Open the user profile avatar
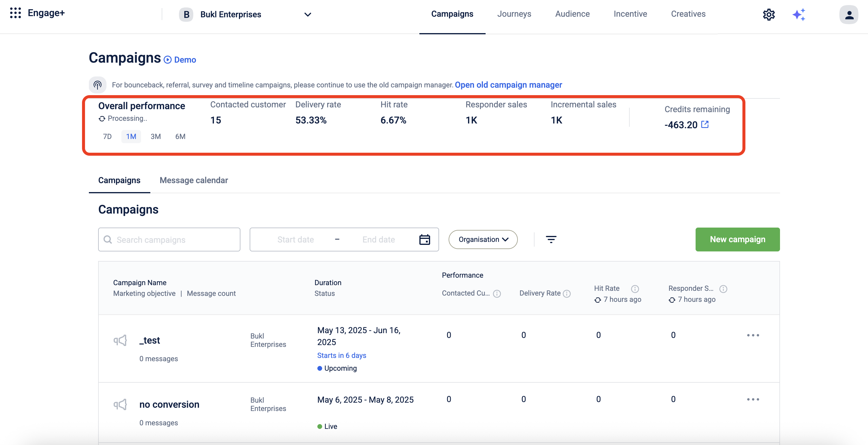Screen dimensions: 868x445 (x=848, y=15)
